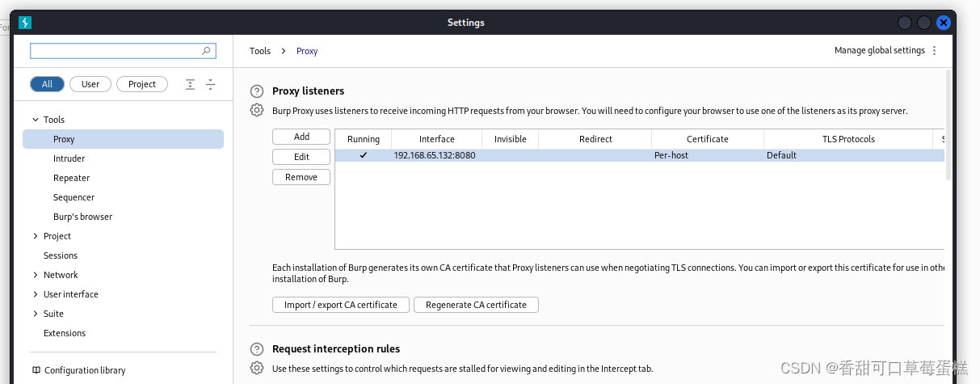Click the Configuration library book icon

click(x=36, y=370)
